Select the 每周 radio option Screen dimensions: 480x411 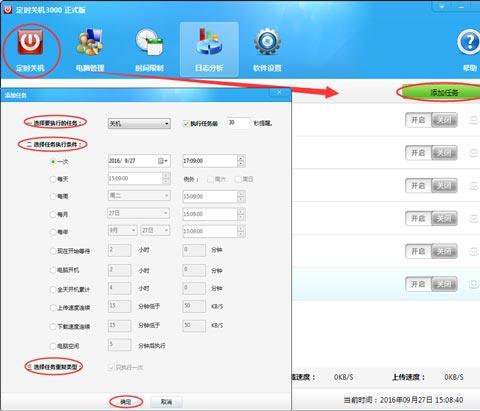[x=53, y=196]
